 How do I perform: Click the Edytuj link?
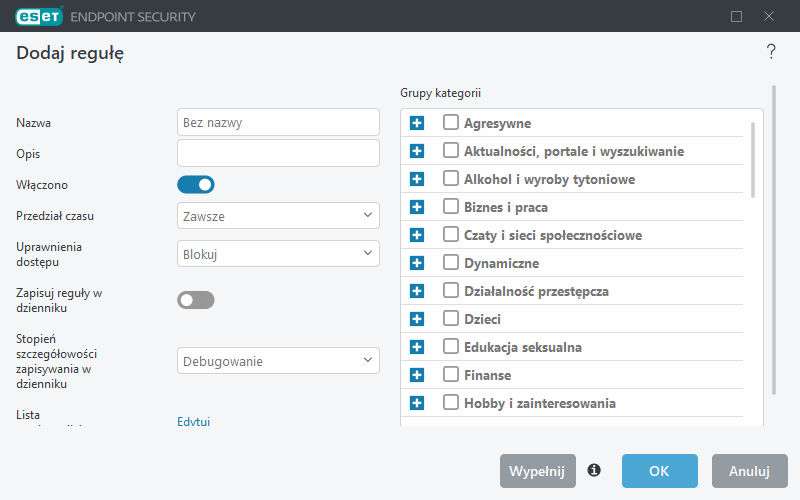(193, 421)
